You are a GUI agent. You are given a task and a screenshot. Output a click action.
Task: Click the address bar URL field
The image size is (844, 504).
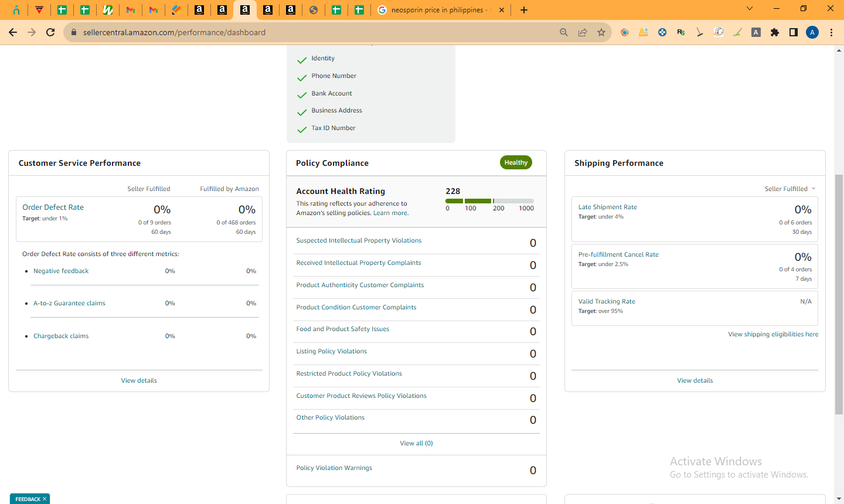click(316, 32)
